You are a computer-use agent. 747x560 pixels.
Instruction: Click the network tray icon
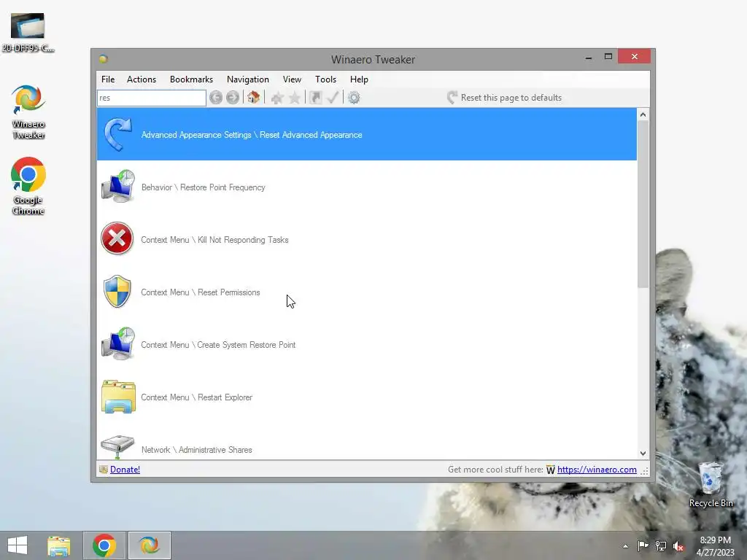click(661, 545)
